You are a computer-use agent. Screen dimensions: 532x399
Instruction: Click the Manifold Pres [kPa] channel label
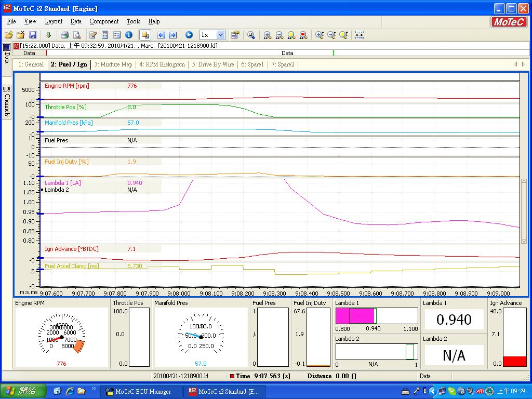(x=69, y=123)
